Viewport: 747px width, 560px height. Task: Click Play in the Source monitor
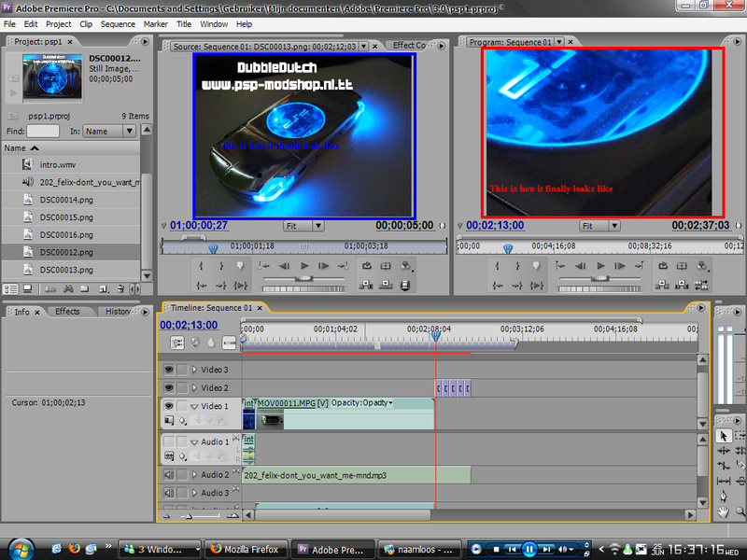click(x=304, y=266)
